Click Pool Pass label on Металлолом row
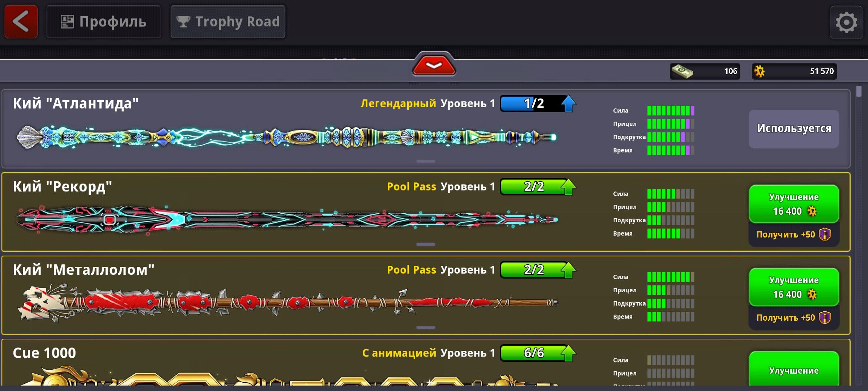 (x=412, y=270)
